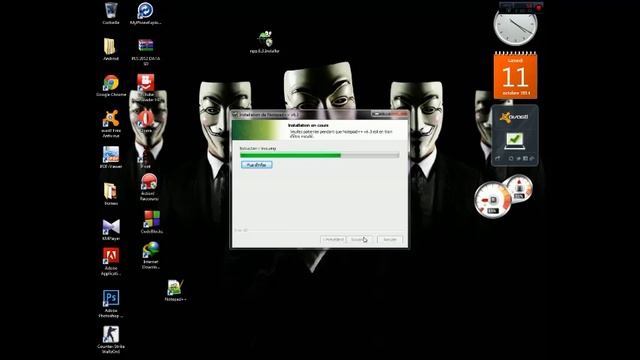The height and width of the screenshot is (360, 640).
Task: Launch the KMPlayer shortcut
Action: pos(111,229)
